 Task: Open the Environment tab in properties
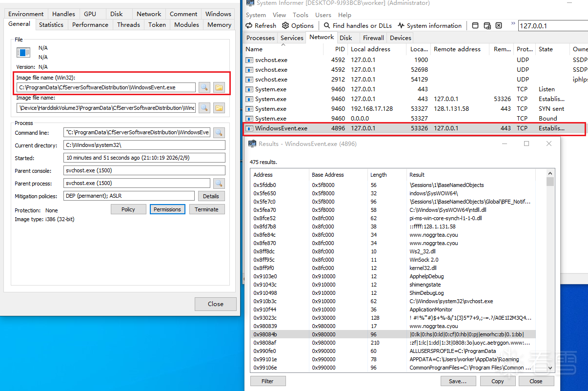(x=26, y=14)
